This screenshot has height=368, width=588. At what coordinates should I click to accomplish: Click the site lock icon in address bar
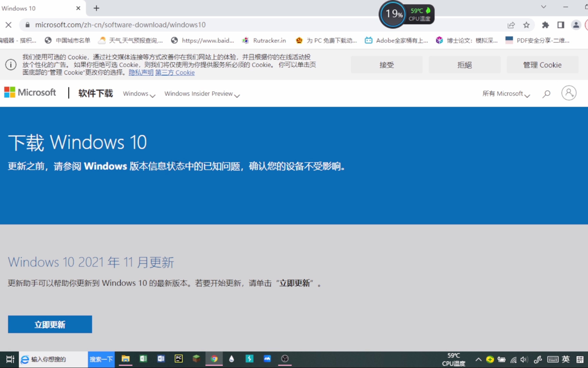27,25
